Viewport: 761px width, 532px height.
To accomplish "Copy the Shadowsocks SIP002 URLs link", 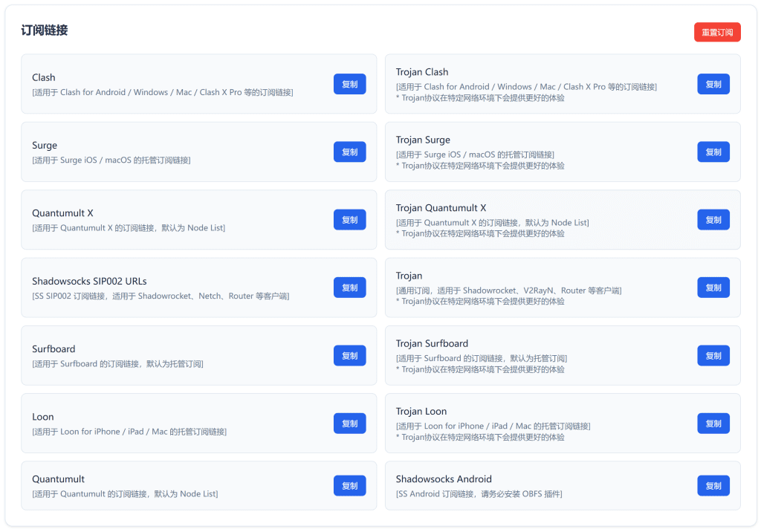I will [x=349, y=288].
